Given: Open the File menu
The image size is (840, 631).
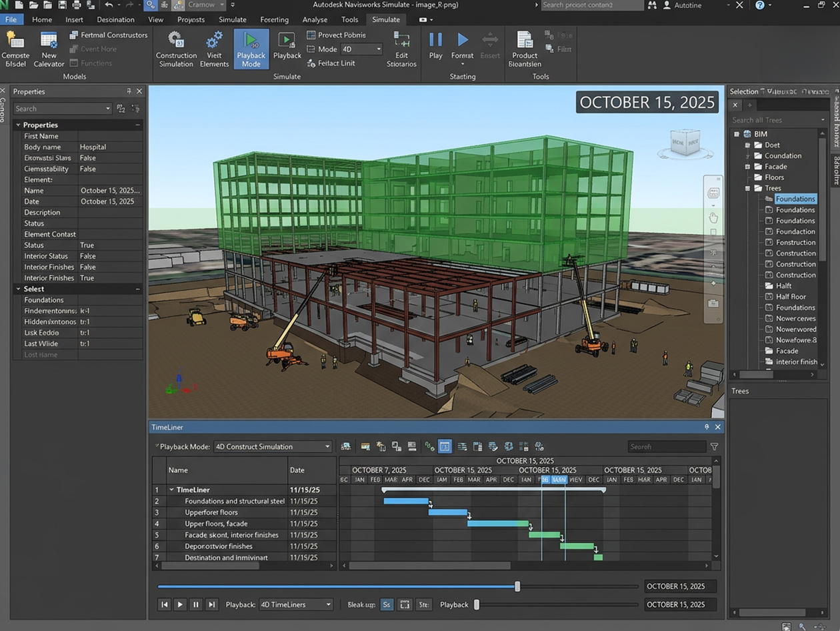Looking at the screenshot, I should 11,19.
